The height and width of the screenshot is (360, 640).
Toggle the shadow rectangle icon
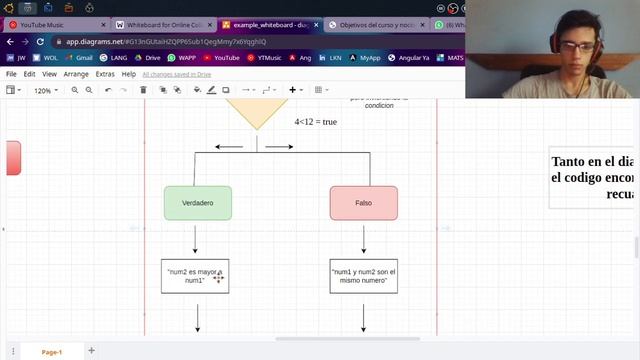point(226,90)
